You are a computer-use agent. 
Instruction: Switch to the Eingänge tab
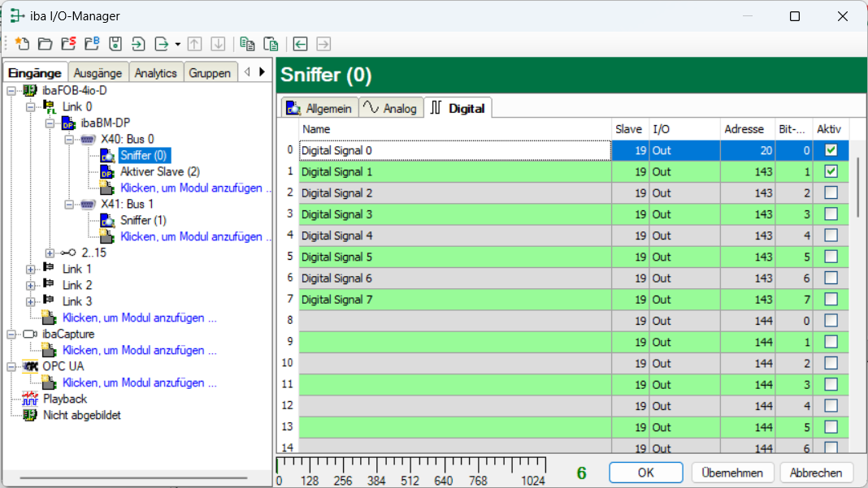tap(35, 73)
